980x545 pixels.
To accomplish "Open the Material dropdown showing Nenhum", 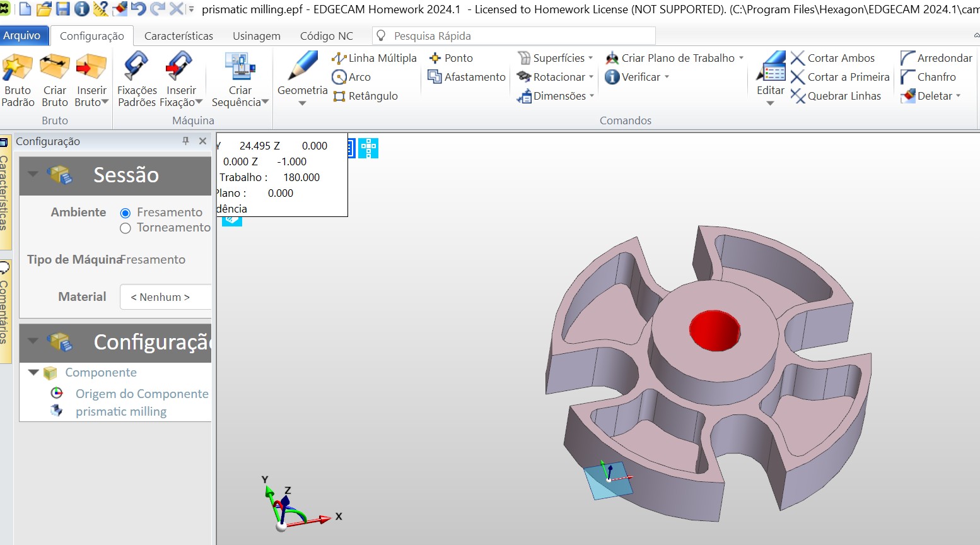I will tap(165, 297).
